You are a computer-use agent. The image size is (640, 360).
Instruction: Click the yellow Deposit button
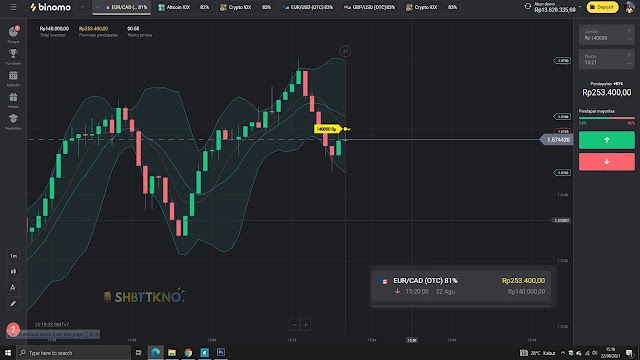602,7
